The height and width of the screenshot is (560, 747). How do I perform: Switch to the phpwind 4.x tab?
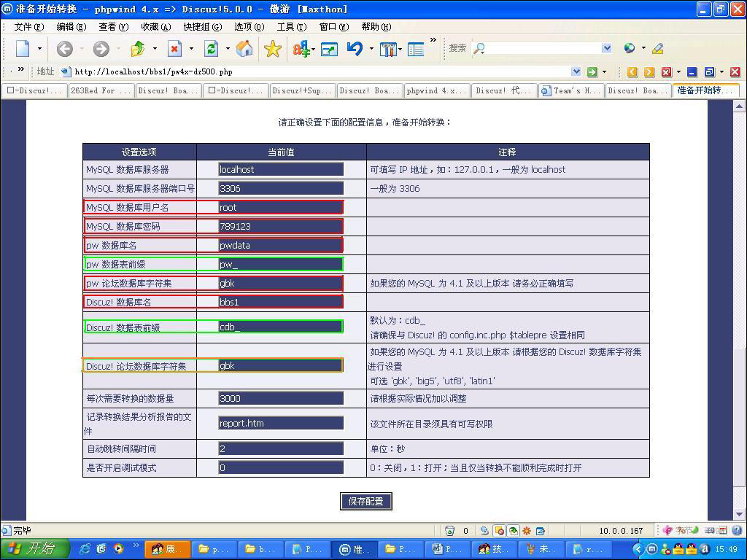click(x=437, y=90)
